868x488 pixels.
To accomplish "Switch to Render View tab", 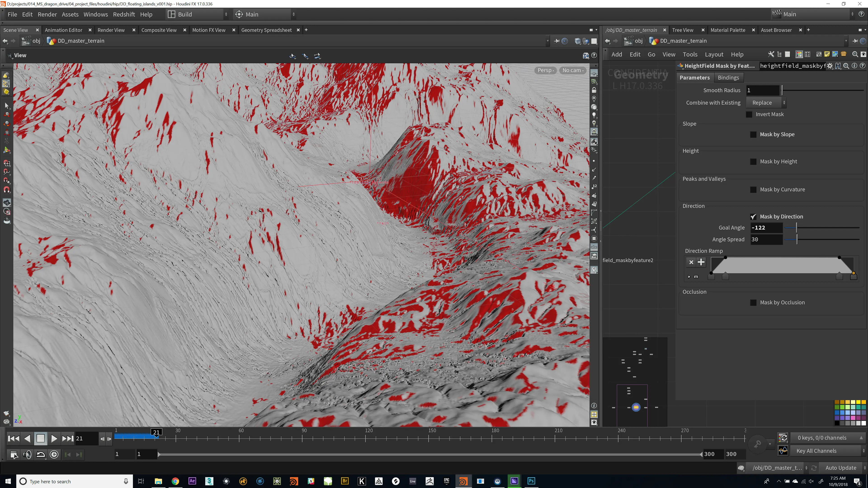I will [111, 30].
